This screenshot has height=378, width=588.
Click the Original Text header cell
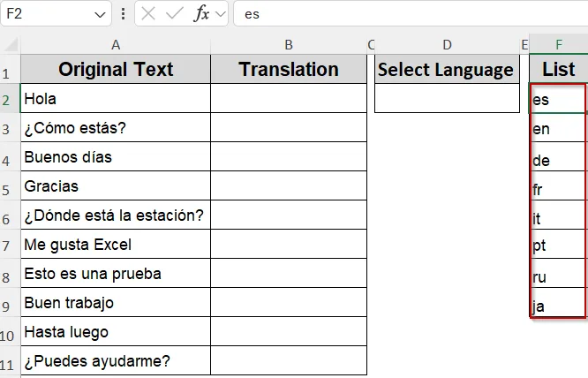[x=116, y=69]
